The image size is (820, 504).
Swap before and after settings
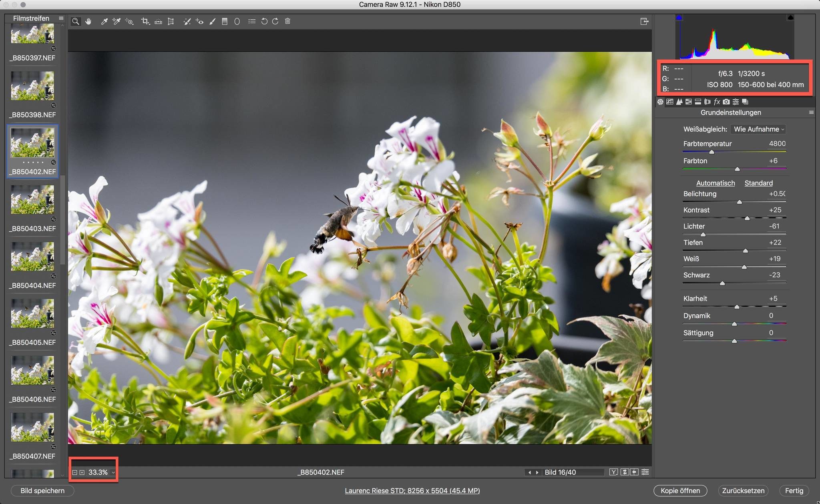625,472
